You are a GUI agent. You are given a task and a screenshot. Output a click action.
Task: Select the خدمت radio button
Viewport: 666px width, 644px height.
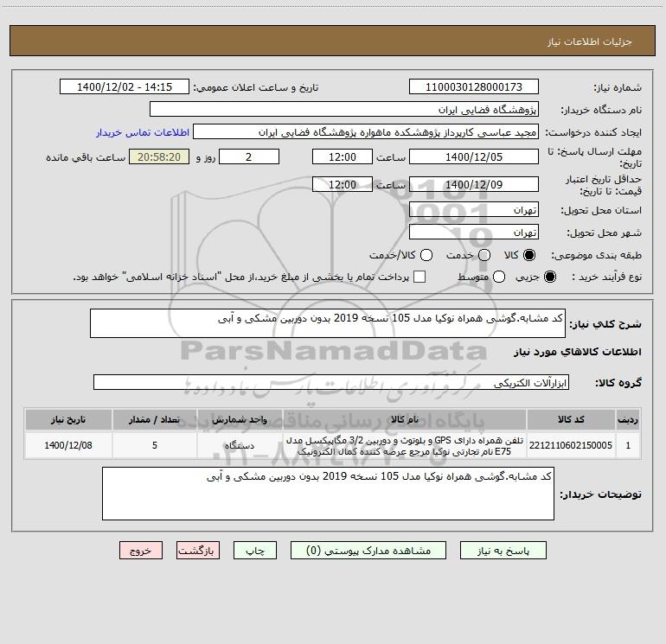[x=484, y=255]
